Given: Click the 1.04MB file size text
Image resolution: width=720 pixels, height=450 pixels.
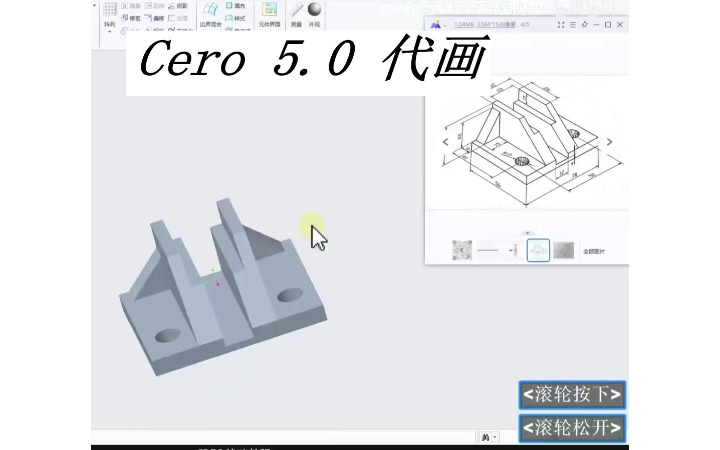Looking at the screenshot, I should (464, 25).
